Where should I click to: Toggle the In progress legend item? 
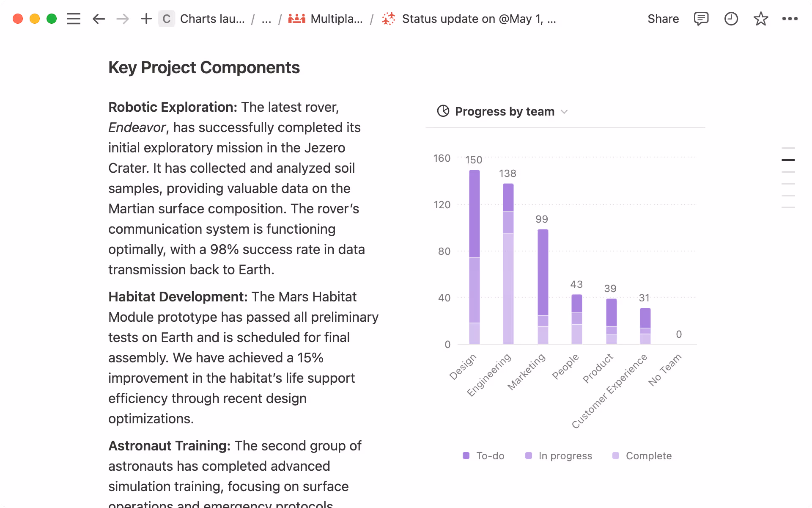click(558, 456)
